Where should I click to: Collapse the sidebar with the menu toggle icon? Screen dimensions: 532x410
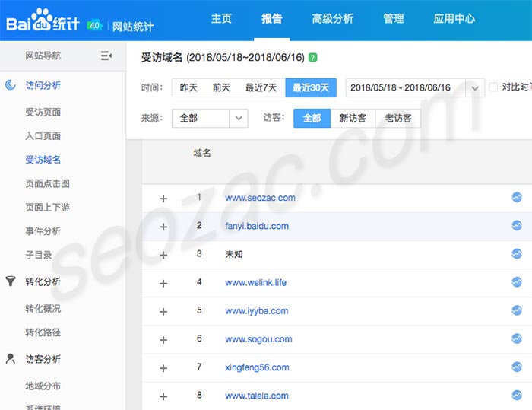pyautogui.click(x=106, y=56)
